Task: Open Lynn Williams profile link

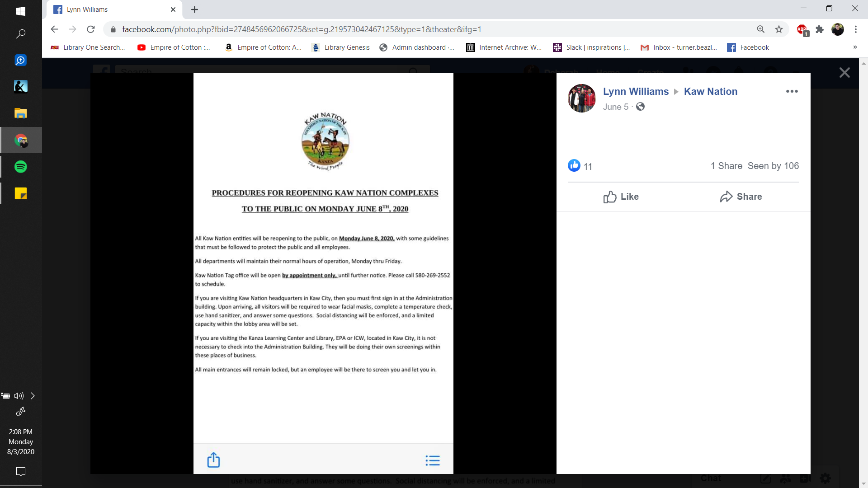Action: point(635,91)
